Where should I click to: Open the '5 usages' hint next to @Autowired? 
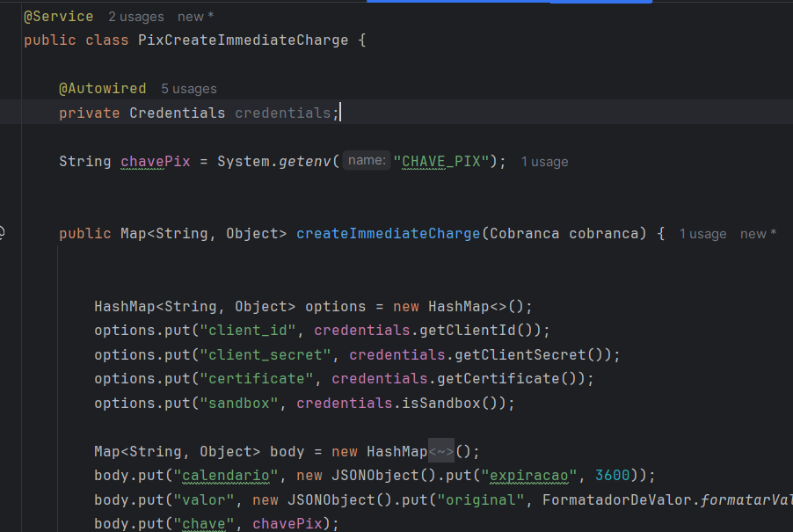188,89
